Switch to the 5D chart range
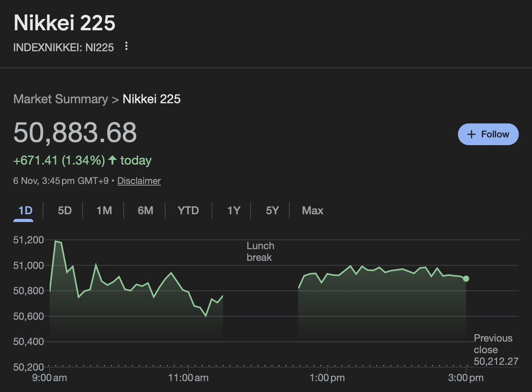This screenshot has height=392, width=532. [x=65, y=210]
